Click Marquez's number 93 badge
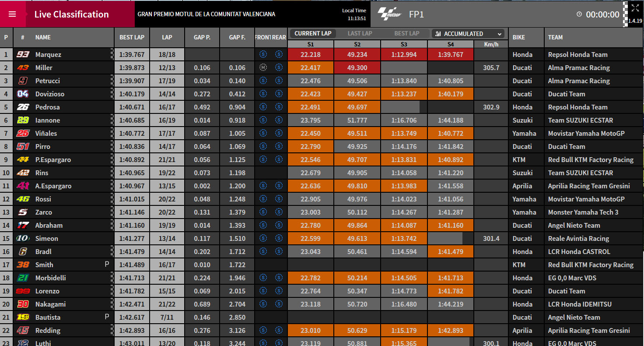Image resolution: width=644 pixels, height=346 pixels. point(23,54)
